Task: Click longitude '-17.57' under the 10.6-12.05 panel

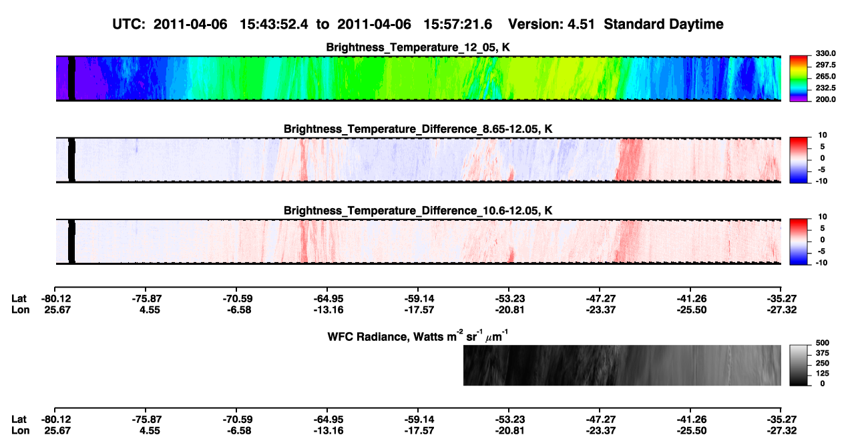Action: tap(418, 310)
